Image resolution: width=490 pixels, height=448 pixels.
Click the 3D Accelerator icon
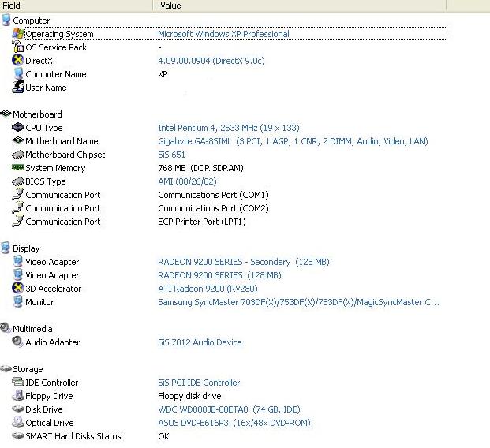(18, 289)
